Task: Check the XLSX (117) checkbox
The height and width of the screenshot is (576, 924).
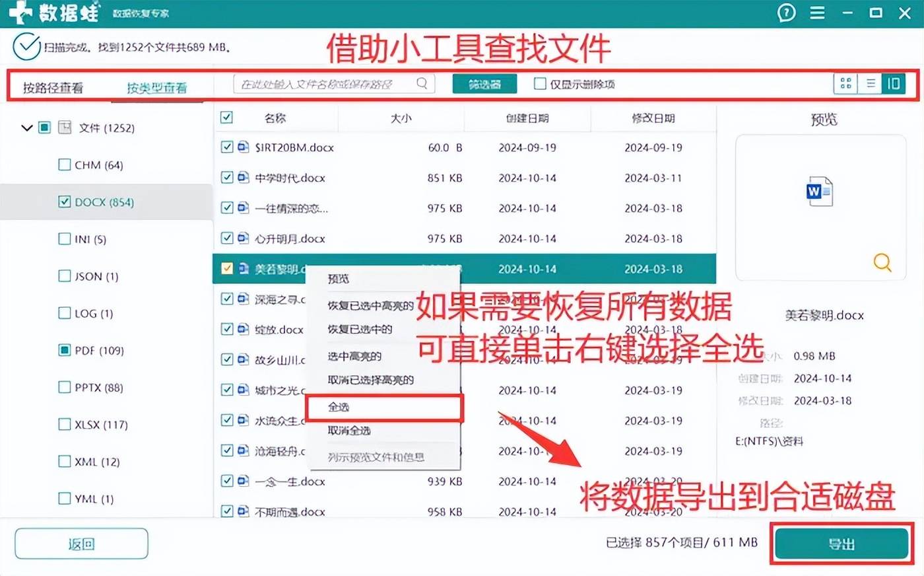Action: (64, 424)
